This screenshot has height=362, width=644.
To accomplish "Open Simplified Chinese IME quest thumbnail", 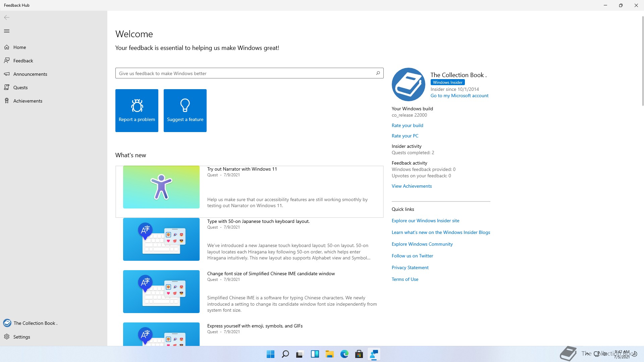I will (161, 292).
